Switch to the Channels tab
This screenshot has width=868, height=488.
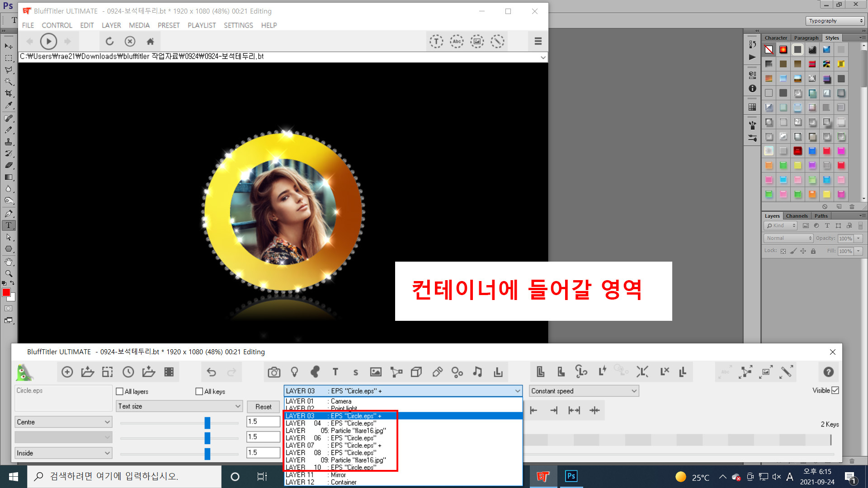(x=797, y=216)
